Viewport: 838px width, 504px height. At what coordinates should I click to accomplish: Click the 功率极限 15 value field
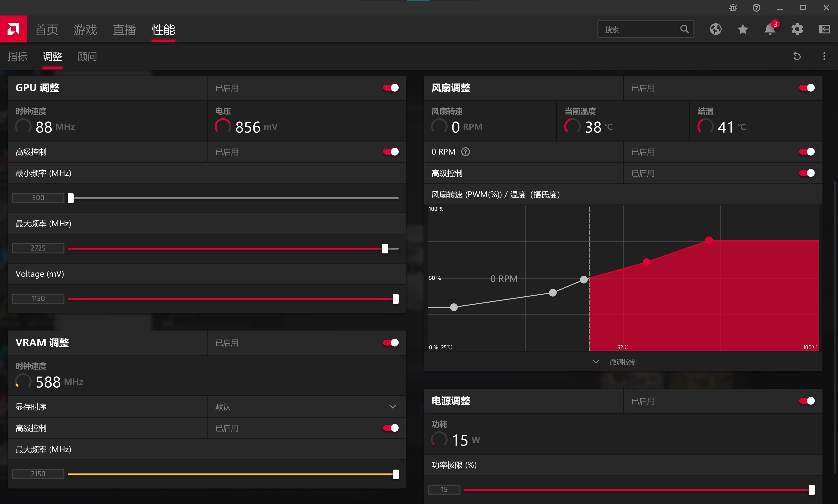444,489
